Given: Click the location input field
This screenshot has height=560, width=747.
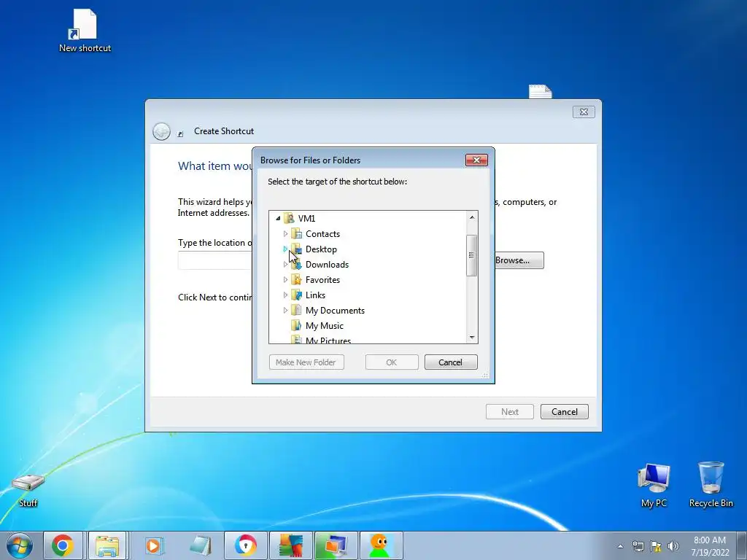Looking at the screenshot, I should [x=215, y=261].
